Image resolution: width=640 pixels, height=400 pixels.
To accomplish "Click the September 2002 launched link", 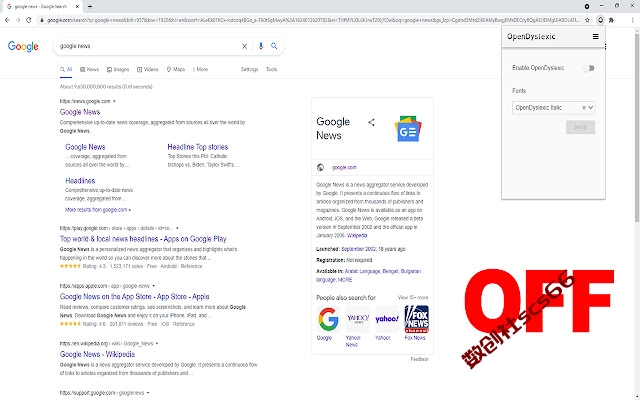I will point(359,249).
